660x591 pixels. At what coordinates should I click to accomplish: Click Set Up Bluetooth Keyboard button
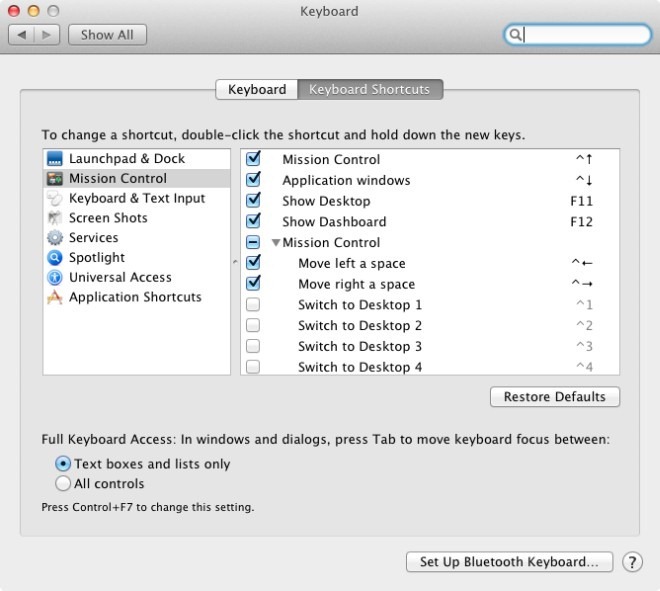(509, 562)
